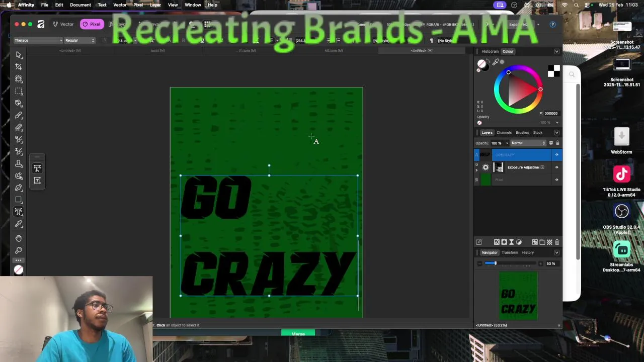This screenshot has height=362, width=644.
Task: Open the font style Regular dropdown
Action: click(x=79, y=40)
